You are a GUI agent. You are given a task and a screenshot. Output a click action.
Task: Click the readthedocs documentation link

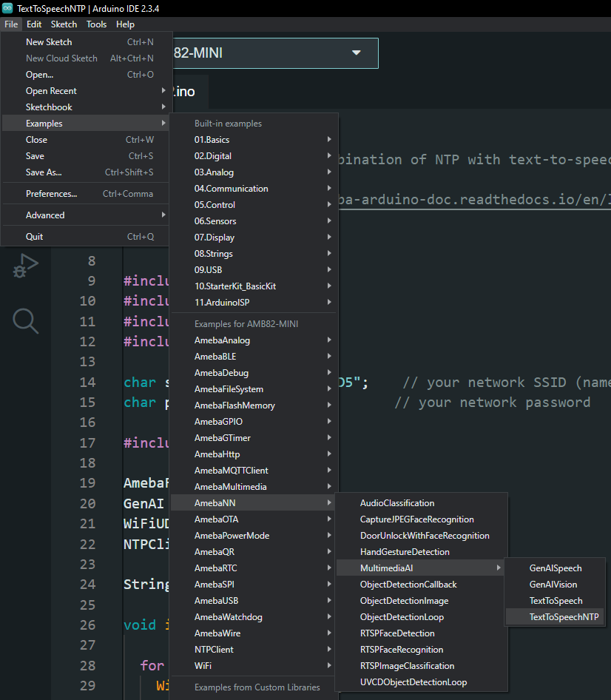[473, 201]
